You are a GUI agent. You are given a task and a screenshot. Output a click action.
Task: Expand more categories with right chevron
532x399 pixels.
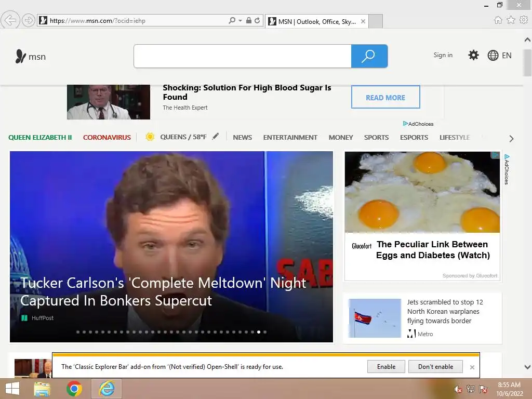[x=511, y=138]
